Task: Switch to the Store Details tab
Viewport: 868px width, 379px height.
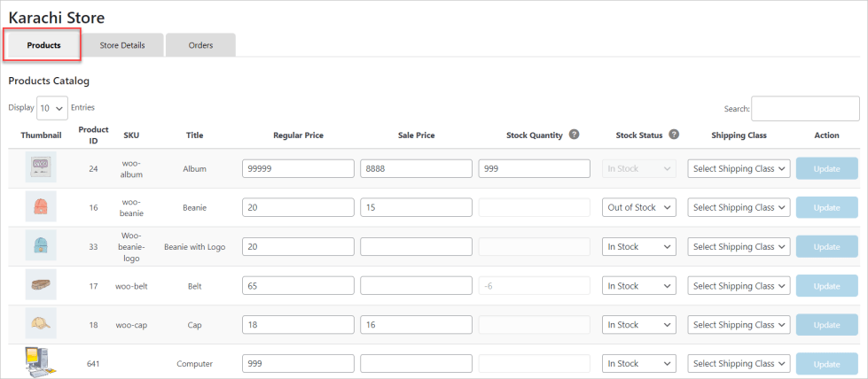Action: tap(122, 45)
